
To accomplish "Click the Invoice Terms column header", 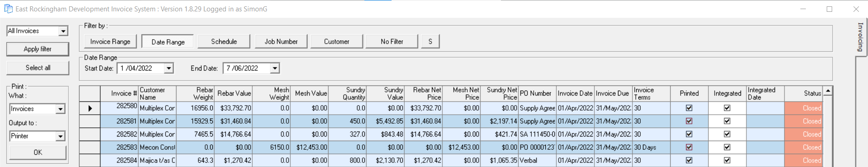I will (652, 93).
